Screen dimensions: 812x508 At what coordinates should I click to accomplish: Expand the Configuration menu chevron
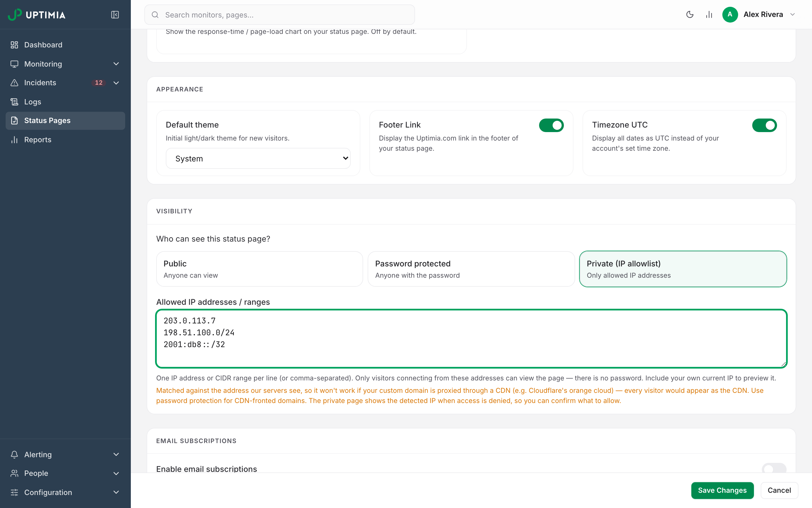click(116, 492)
